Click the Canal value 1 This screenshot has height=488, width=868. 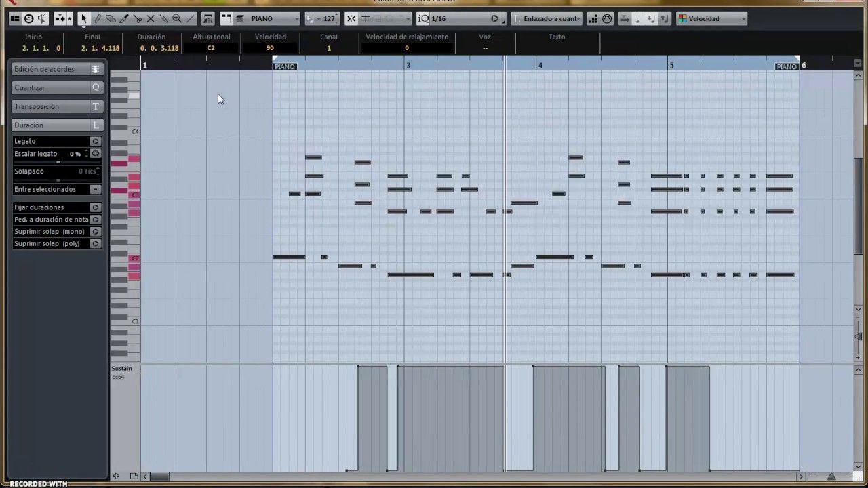click(329, 48)
